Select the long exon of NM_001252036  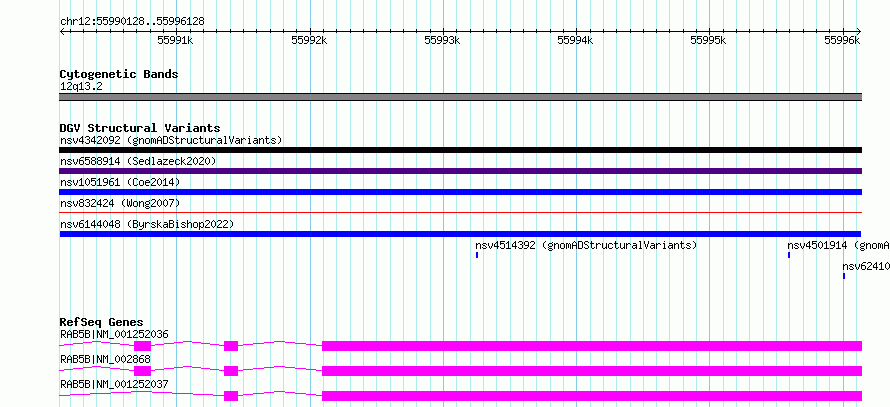[x=592, y=346]
